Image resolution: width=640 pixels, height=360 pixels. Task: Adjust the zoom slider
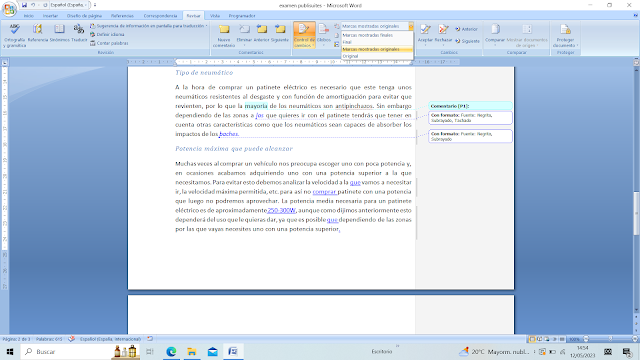click(x=610, y=339)
